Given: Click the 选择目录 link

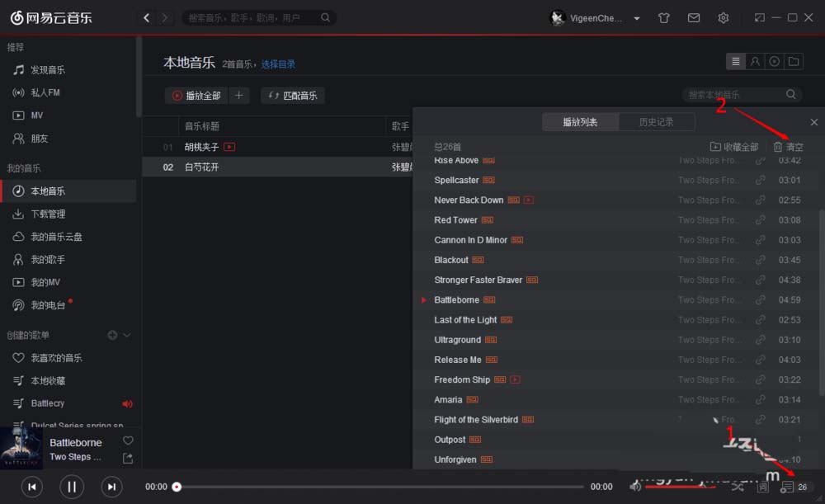Looking at the screenshot, I should tap(278, 64).
